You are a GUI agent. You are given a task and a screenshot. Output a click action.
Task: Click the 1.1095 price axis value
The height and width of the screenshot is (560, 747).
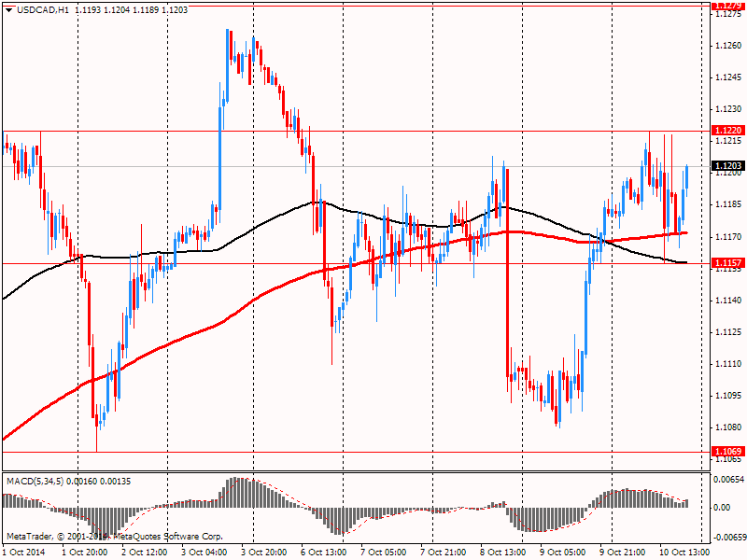point(728,396)
